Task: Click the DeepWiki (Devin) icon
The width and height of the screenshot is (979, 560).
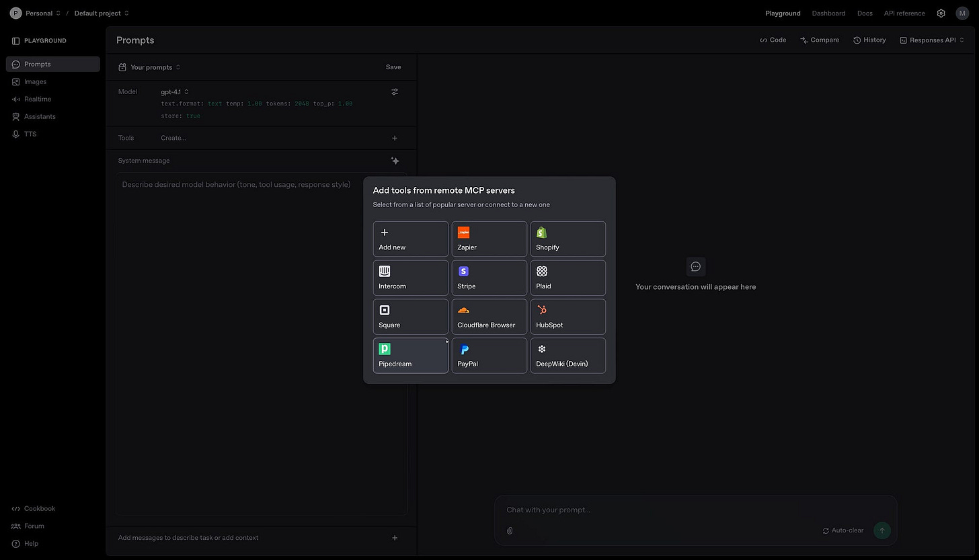Action: 542,349
